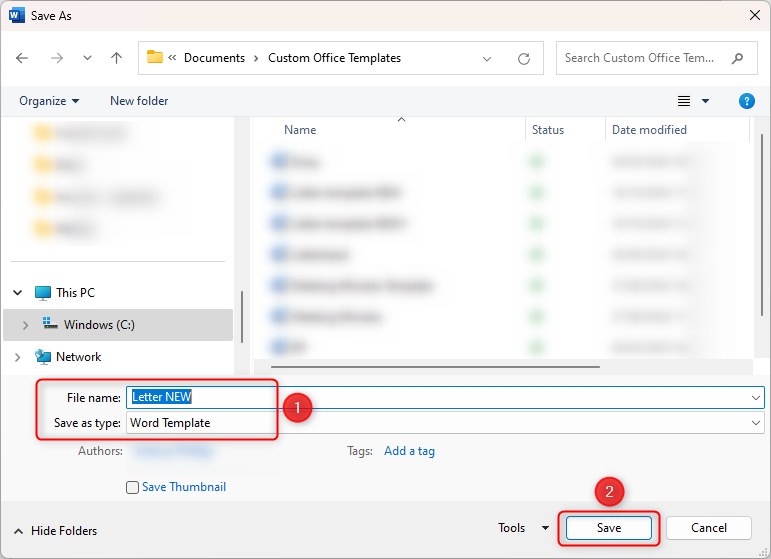Click Hide Folders button
Image resolution: width=771 pixels, height=559 pixels.
pyautogui.click(x=56, y=531)
